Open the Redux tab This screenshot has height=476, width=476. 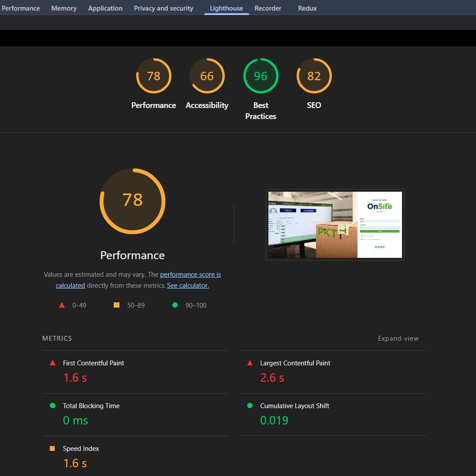307,8
